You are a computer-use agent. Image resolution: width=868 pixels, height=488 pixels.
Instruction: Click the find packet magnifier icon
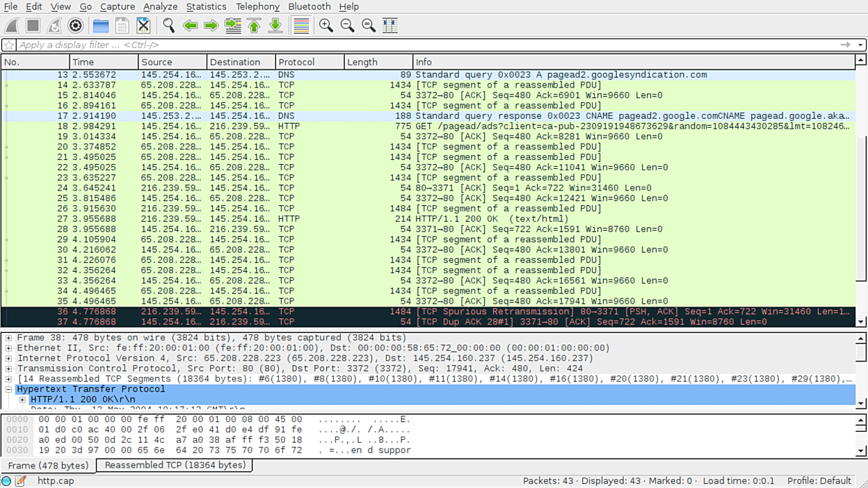click(x=168, y=26)
